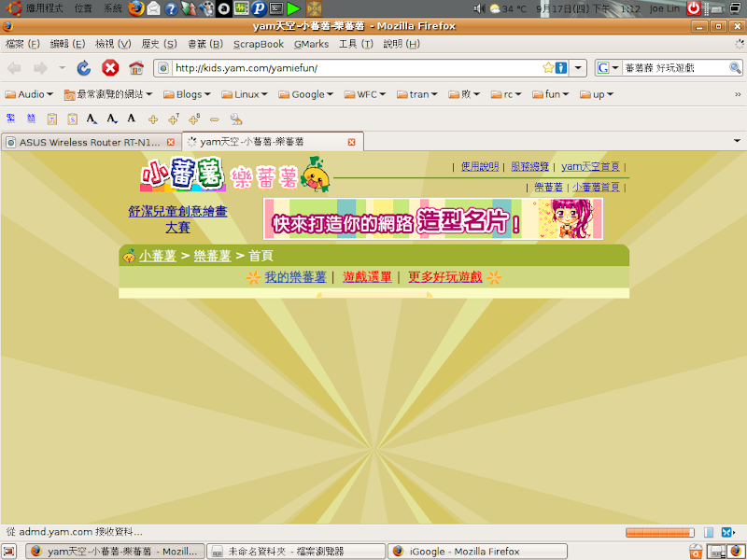Click the 造型名片 banner ad

tap(433, 219)
